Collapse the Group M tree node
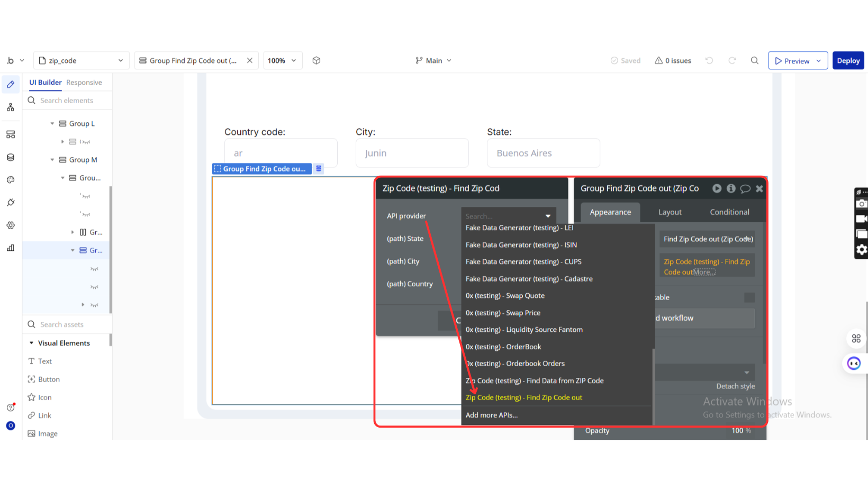Viewport: 868px width, 489px height. point(52,160)
